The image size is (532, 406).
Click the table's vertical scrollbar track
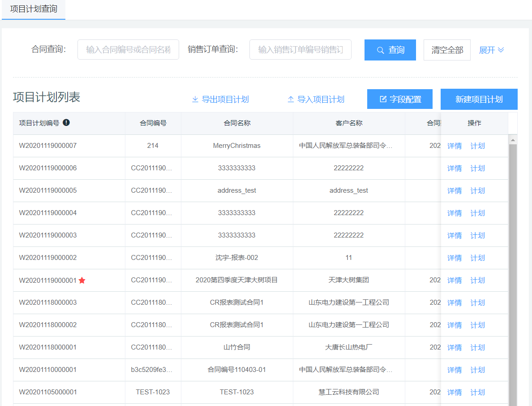pos(513,269)
